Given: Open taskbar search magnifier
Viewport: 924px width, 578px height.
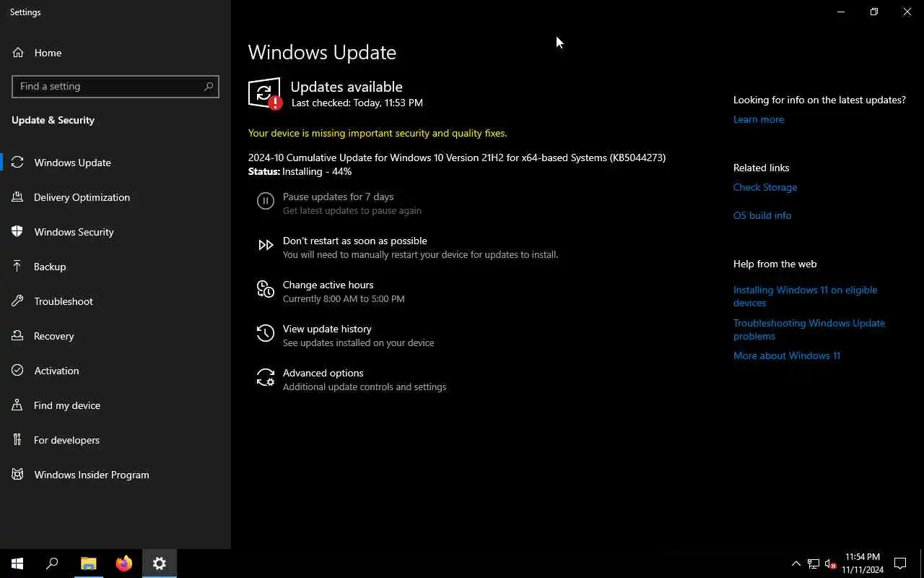Looking at the screenshot, I should (x=52, y=564).
